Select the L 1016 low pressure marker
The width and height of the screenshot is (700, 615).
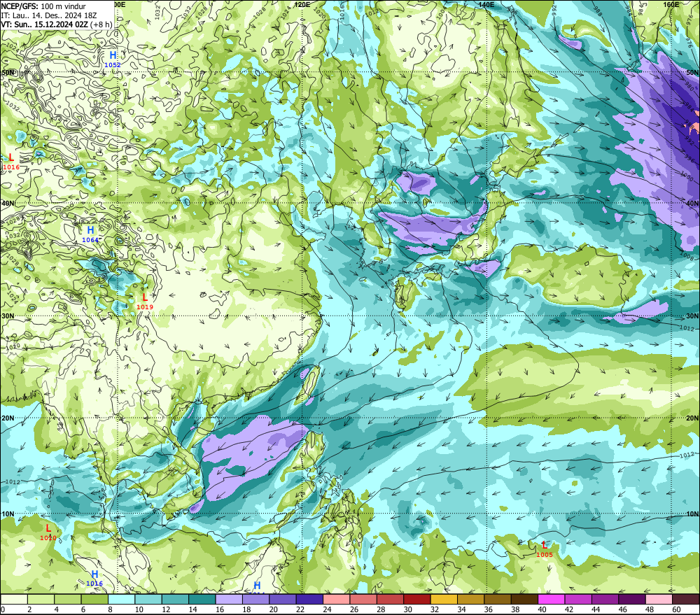[11, 162]
